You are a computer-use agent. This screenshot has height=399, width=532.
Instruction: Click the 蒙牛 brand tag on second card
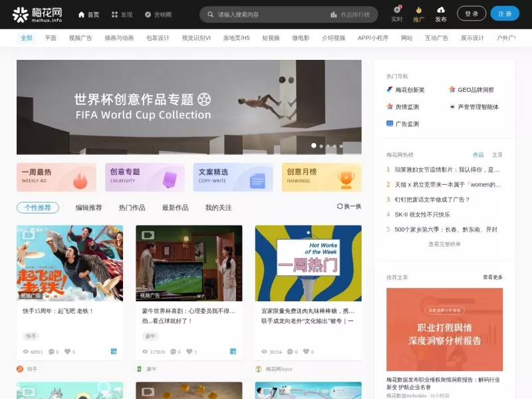pos(150,336)
